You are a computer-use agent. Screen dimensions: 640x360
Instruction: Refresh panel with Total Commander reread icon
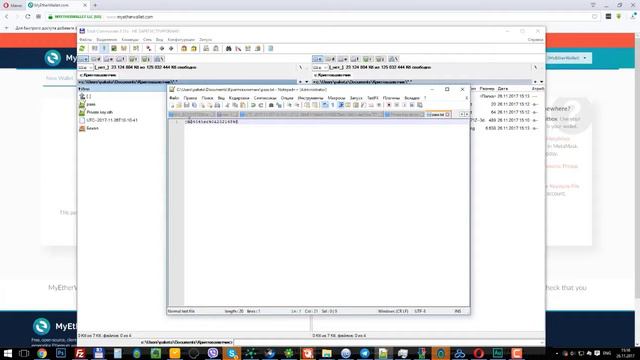click(82, 49)
